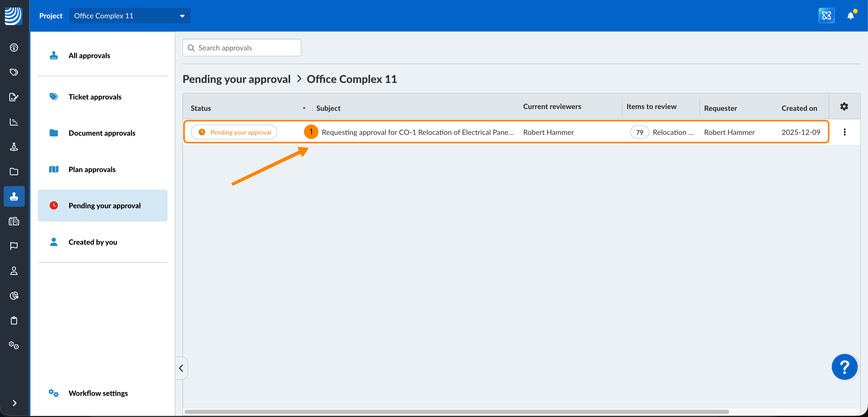868x417 pixels.
Task: Select Ticket approvals in the sidebar
Action: (x=95, y=97)
